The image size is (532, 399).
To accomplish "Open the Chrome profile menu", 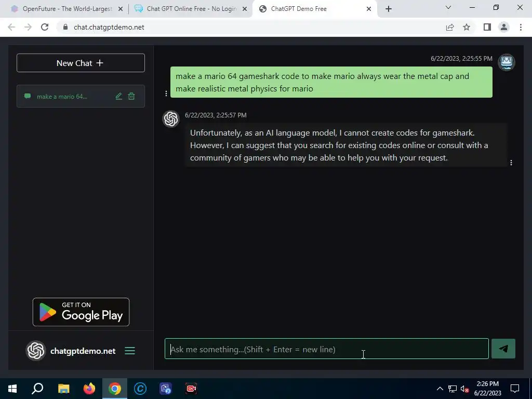I will 504,27.
